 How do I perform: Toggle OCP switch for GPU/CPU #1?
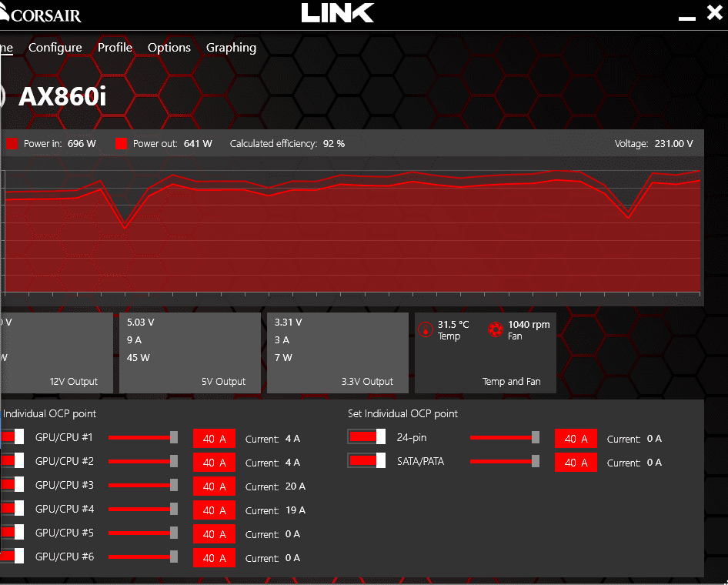(x=12, y=437)
